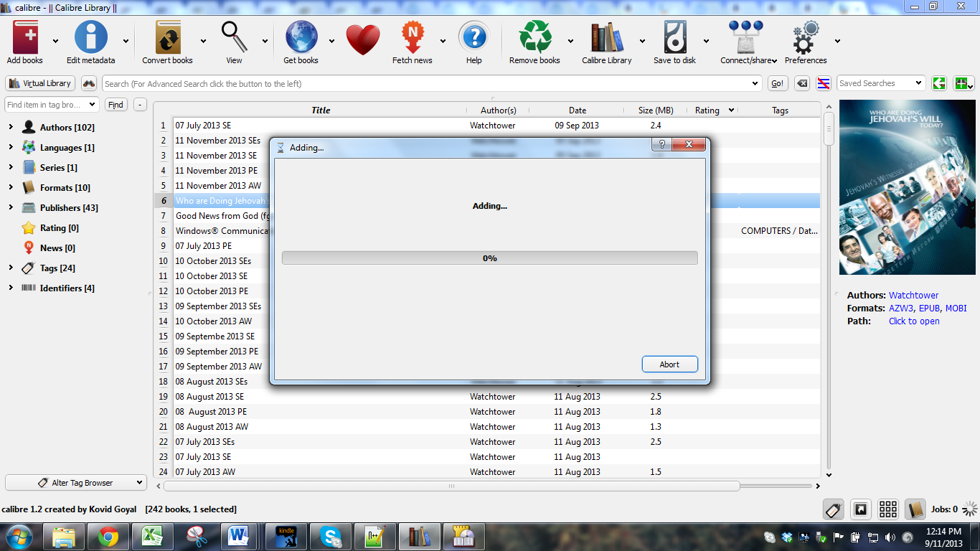The image size is (980, 551).
Task: Click the Save to disk icon
Action: 675,37
